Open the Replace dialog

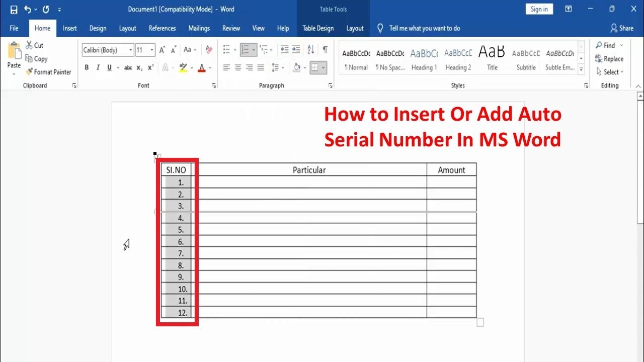tap(609, 59)
